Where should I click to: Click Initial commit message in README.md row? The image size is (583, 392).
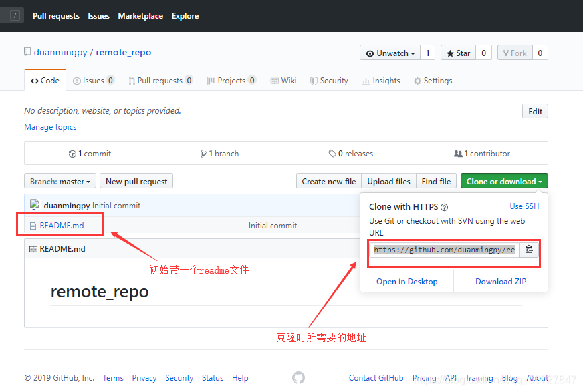(x=273, y=226)
